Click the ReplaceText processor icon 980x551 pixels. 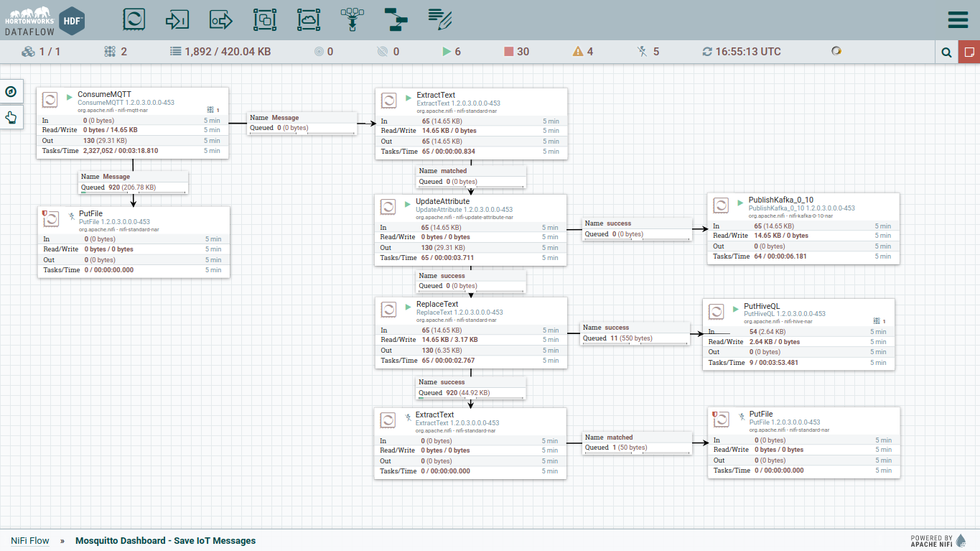pyautogui.click(x=388, y=310)
